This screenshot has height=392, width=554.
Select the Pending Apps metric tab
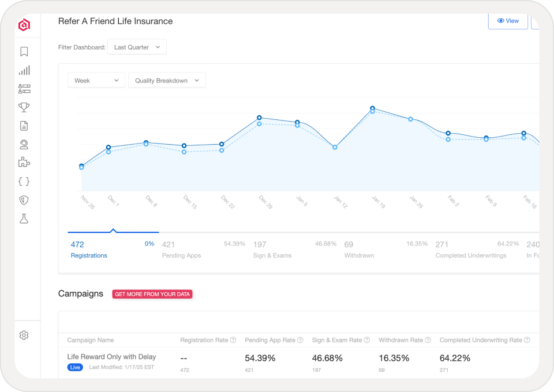click(x=204, y=250)
